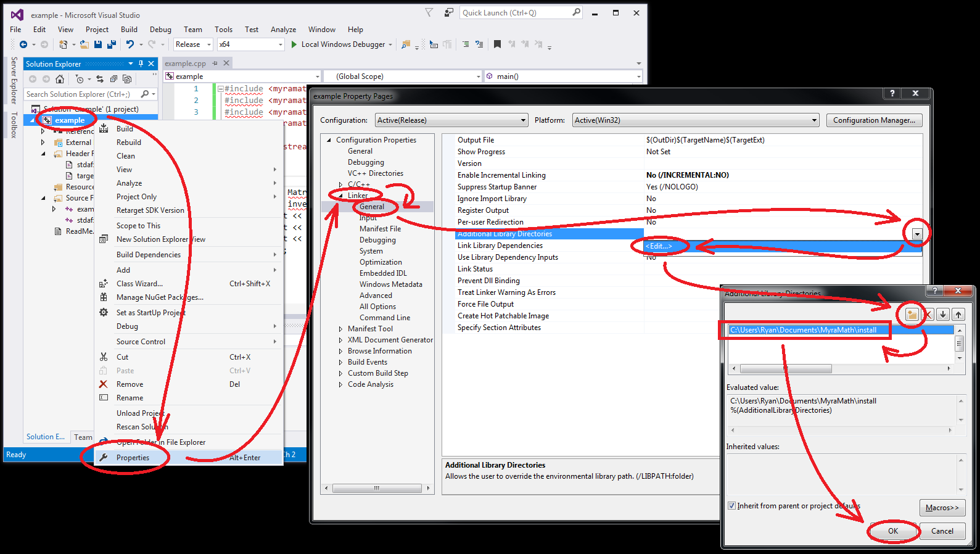Click the New Project toolbar icon
This screenshot has width=980, height=554.
[x=63, y=44]
